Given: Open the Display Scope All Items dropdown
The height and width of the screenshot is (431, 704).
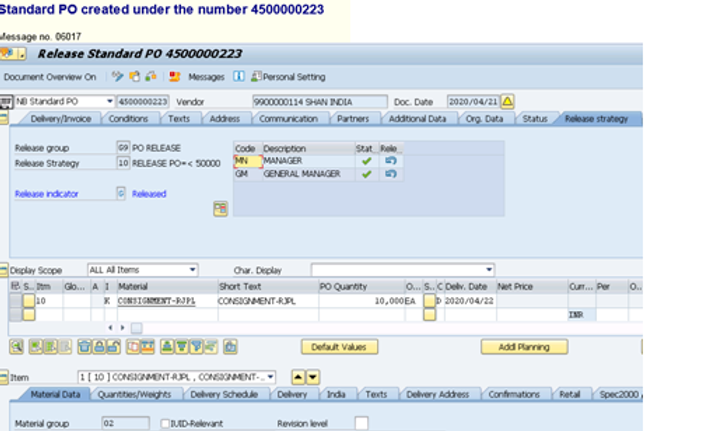Looking at the screenshot, I should pyautogui.click(x=192, y=270).
